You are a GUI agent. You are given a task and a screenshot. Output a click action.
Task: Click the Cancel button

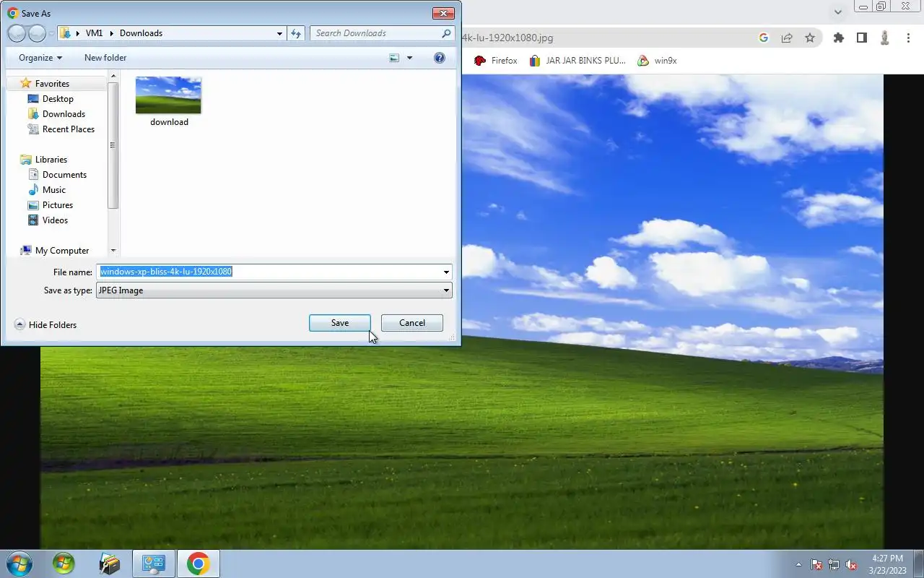click(412, 323)
